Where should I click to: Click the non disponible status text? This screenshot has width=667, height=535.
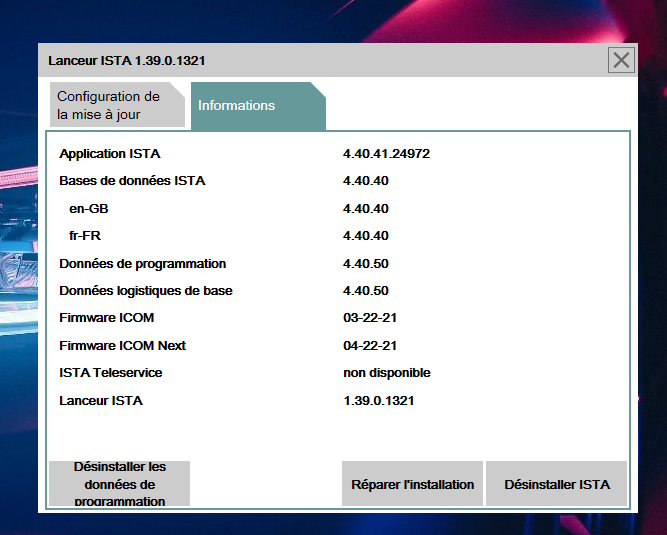[387, 373]
